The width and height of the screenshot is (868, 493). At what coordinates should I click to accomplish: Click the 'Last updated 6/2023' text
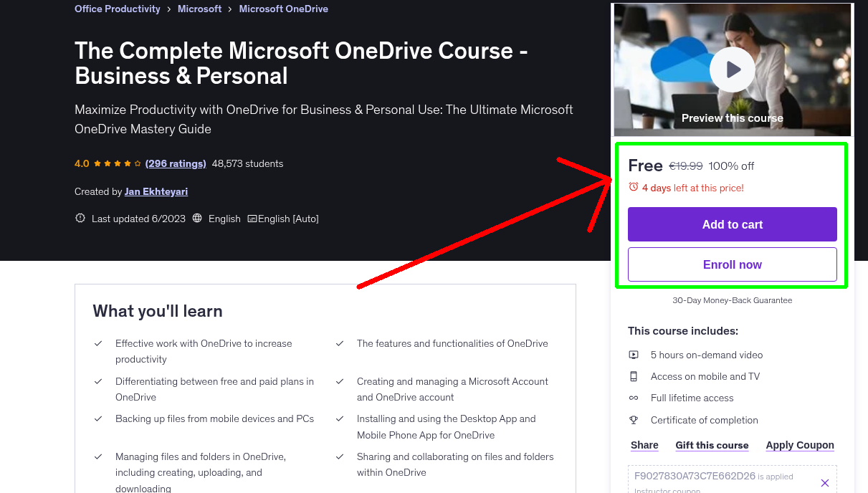pos(139,219)
